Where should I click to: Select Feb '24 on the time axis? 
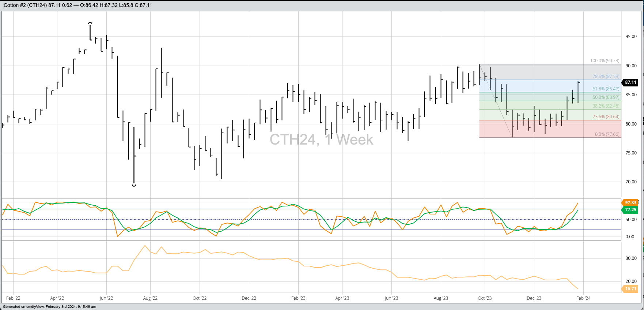coord(583,298)
